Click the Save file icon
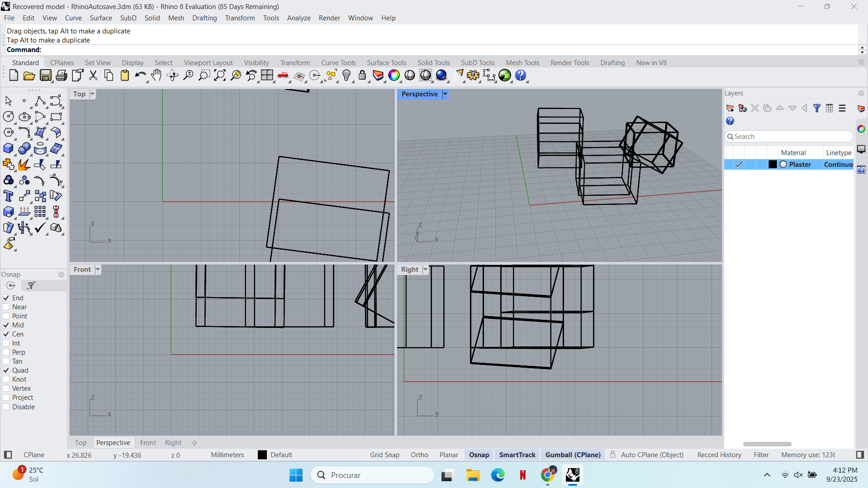This screenshot has width=868, height=488. (x=45, y=76)
